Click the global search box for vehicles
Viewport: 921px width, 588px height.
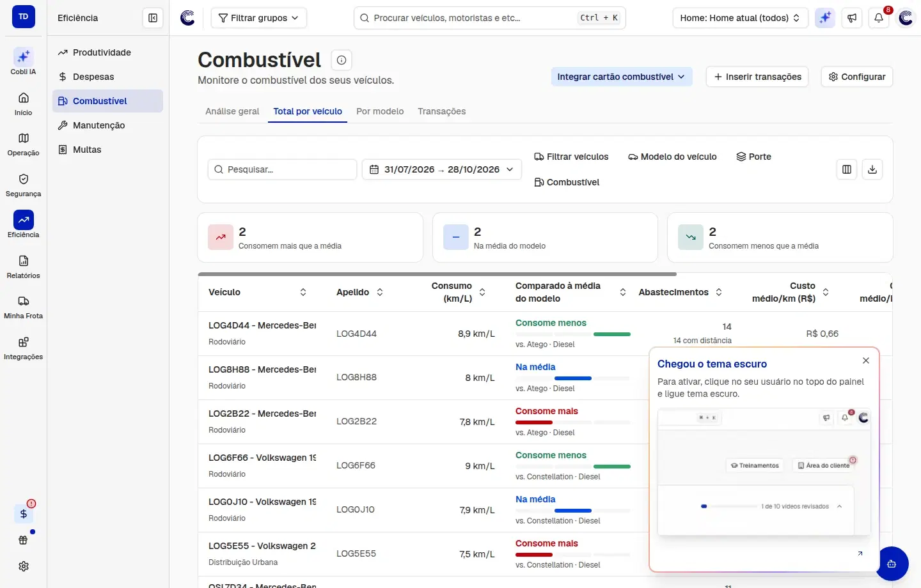click(490, 18)
